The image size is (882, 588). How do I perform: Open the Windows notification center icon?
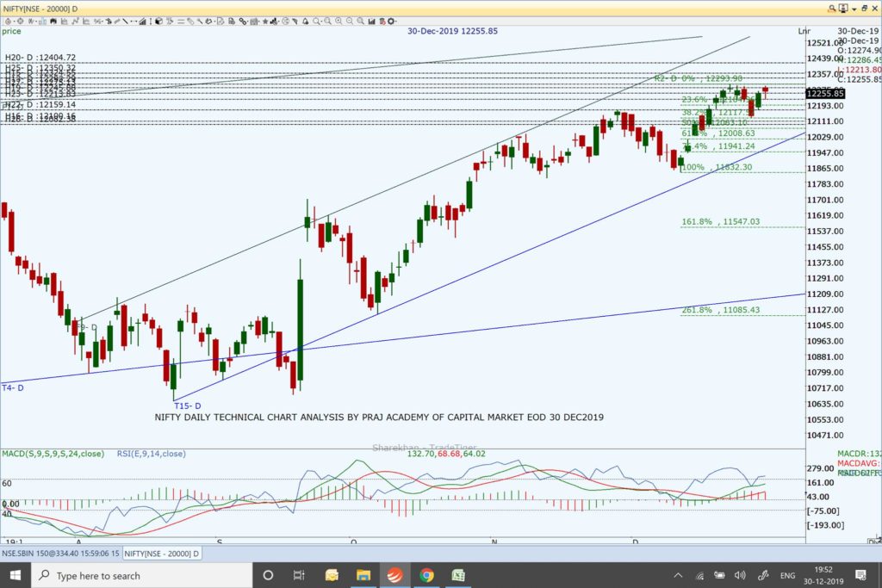pos(860,575)
